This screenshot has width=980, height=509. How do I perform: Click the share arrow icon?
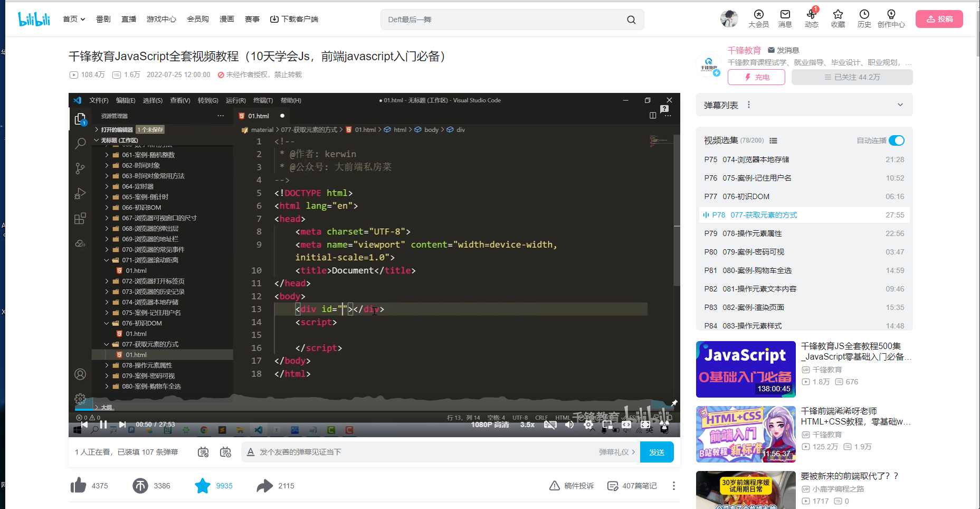264,486
